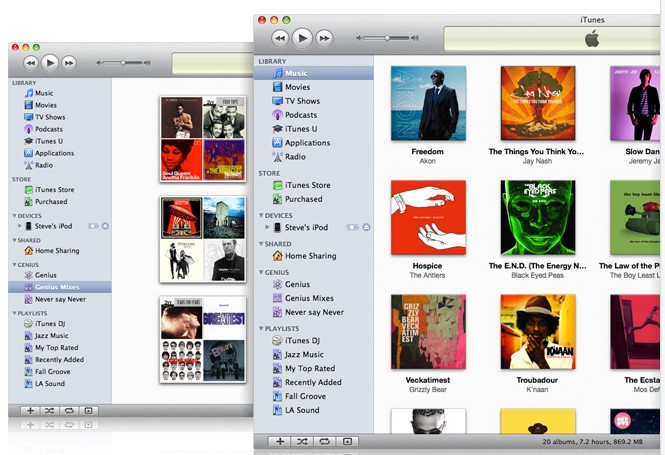Viewport: 665px width, 455px height.
Task: Collapse GENIUS section in front window
Action: [261, 272]
